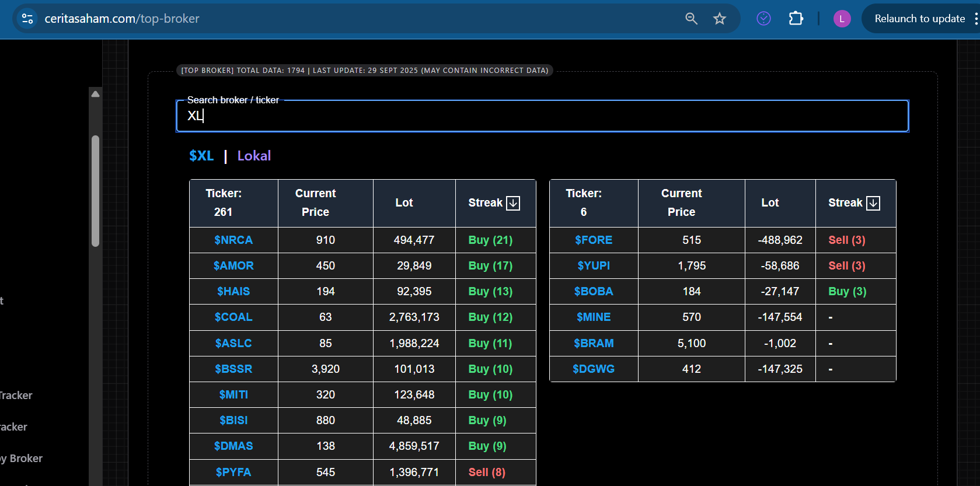980x486 pixels.
Task: Click the address bar URL text
Action: coord(122,19)
